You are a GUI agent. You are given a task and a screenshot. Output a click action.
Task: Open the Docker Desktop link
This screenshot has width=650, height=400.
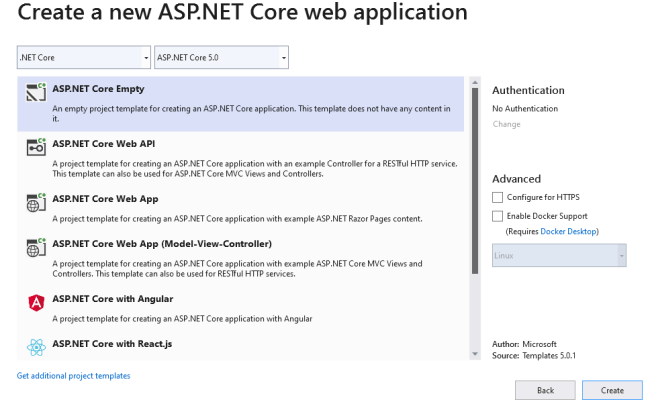(x=568, y=231)
